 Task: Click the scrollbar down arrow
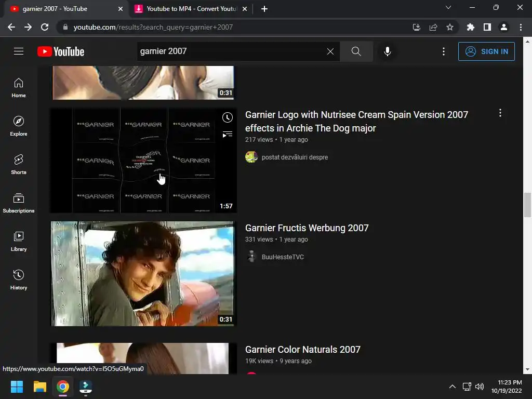[527, 369]
